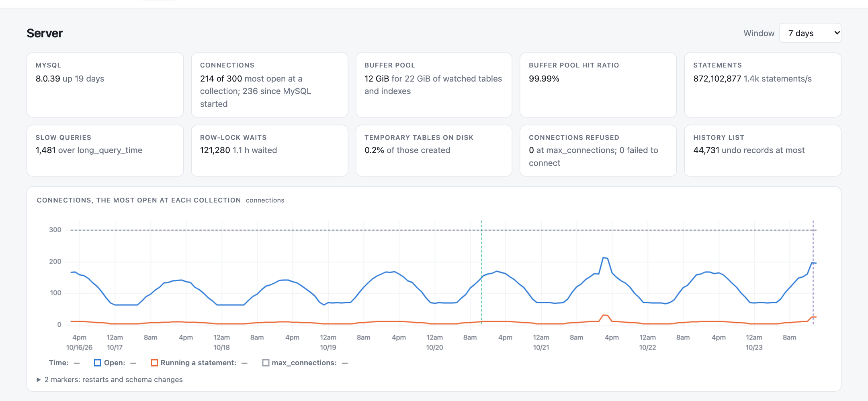868x401 pixels.
Task: Click the Buffer Pool '12 GiB' value
Action: pos(377,79)
